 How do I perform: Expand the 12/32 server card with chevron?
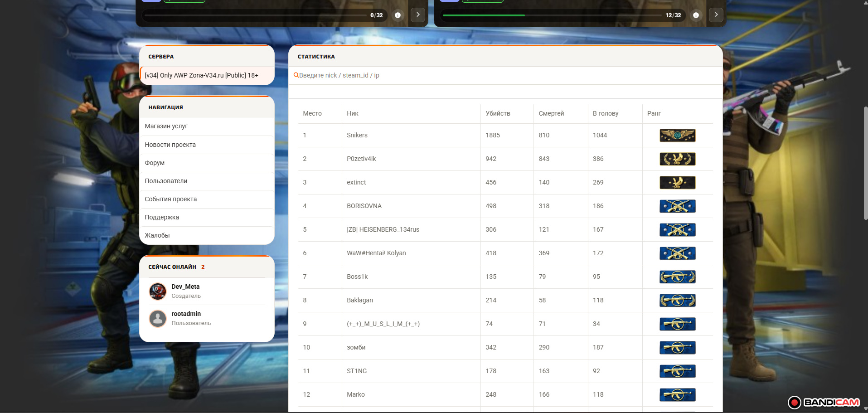coord(716,15)
